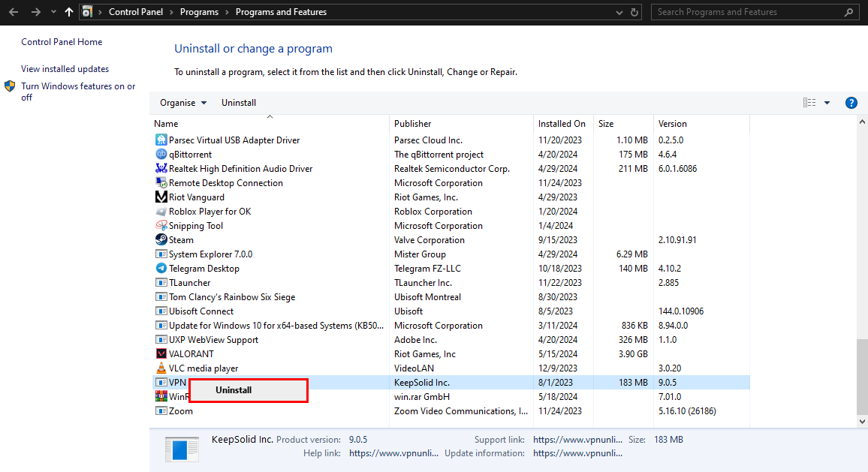
Task: Open the address bar history dropdown
Action: pyautogui.click(x=619, y=12)
